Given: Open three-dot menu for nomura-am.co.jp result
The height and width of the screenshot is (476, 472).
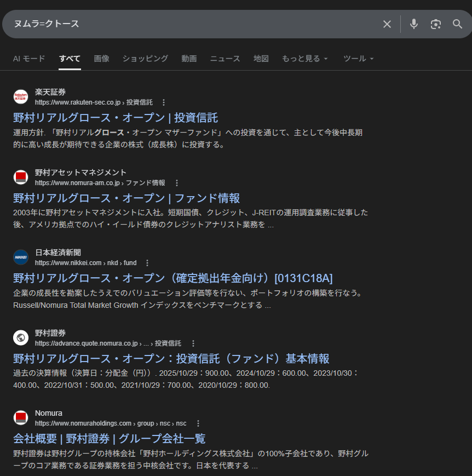Looking at the screenshot, I should (x=176, y=183).
